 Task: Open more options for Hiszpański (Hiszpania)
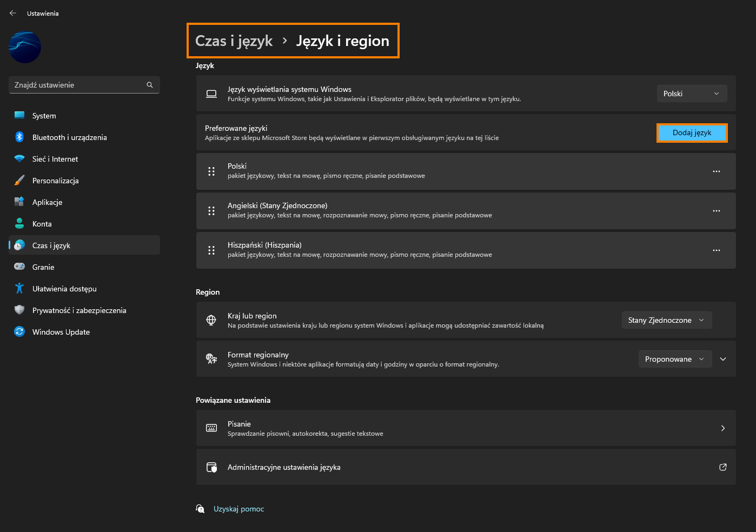pyautogui.click(x=717, y=250)
